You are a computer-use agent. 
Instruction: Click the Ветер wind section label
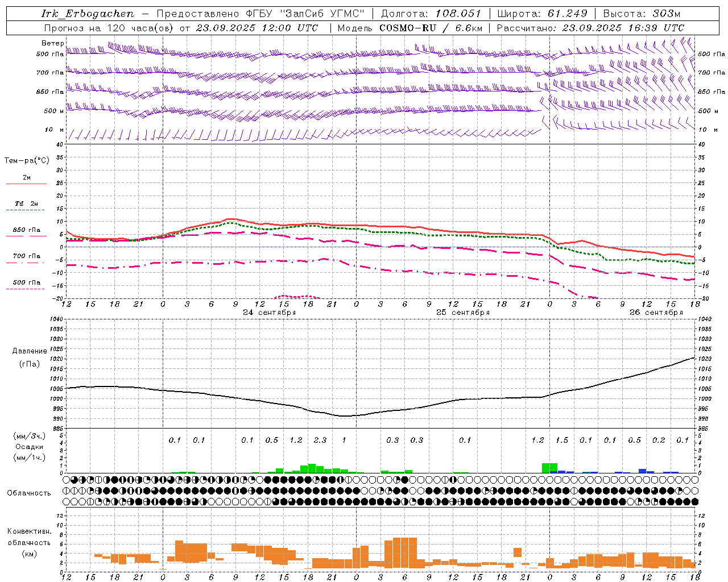53,43
